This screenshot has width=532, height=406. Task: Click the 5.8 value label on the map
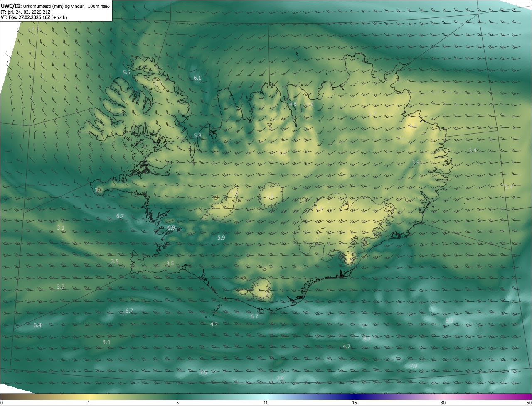(197, 136)
